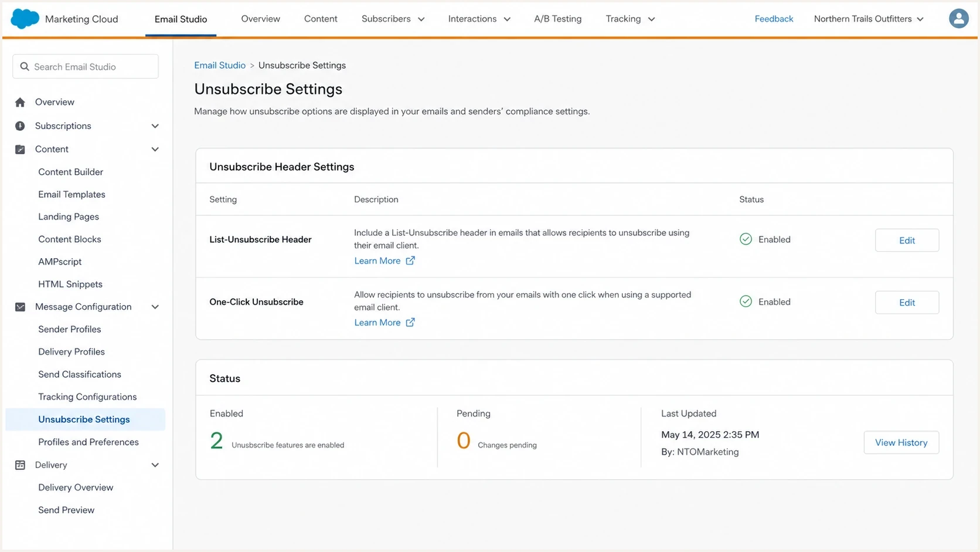Focus the Search Email Studio field
Screen dimensions: 980x552
pos(86,67)
